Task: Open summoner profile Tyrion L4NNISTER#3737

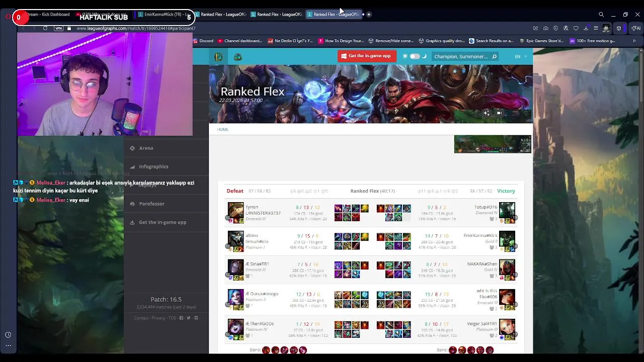Action: pyautogui.click(x=263, y=210)
